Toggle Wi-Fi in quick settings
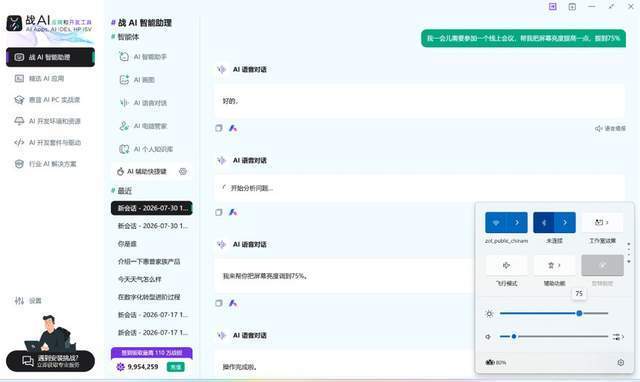Viewport: 640px width, 382px height. click(496, 222)
